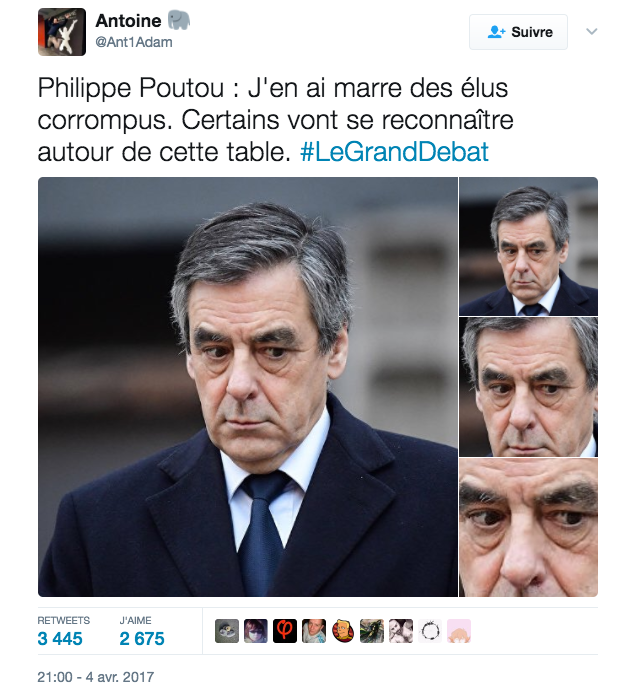Click the Antoine display name

[x=128, y=21]
